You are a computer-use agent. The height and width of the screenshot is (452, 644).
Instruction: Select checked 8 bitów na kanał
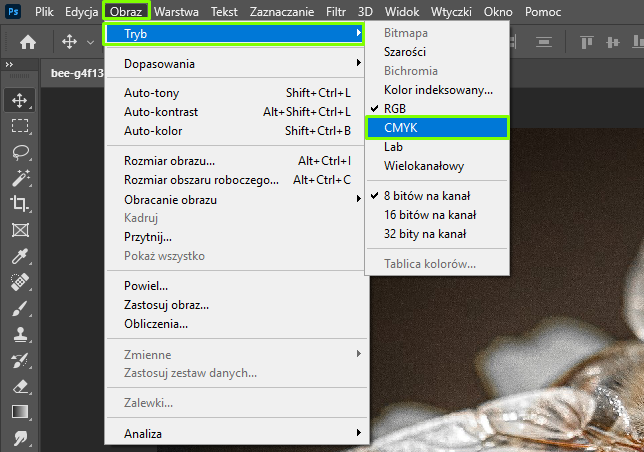click(437, 196)
